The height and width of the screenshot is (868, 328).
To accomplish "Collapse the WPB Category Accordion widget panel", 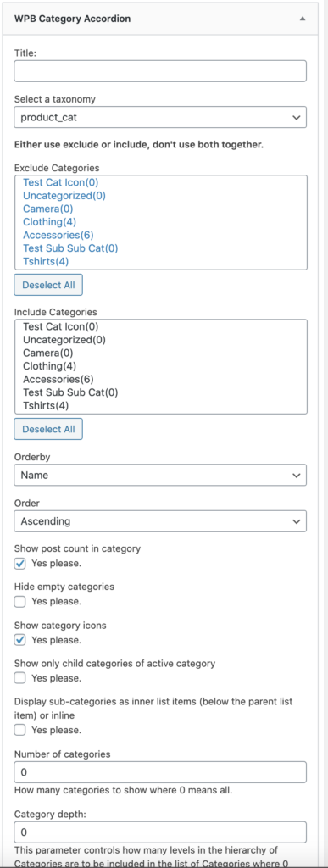I will pyautogui.click(x=303, y=19).
